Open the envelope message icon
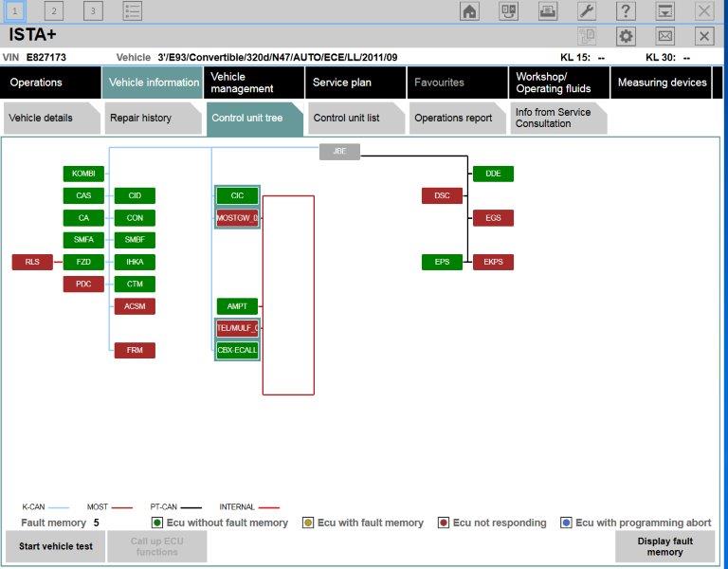The image size is (728, 569). click(665, 36)
